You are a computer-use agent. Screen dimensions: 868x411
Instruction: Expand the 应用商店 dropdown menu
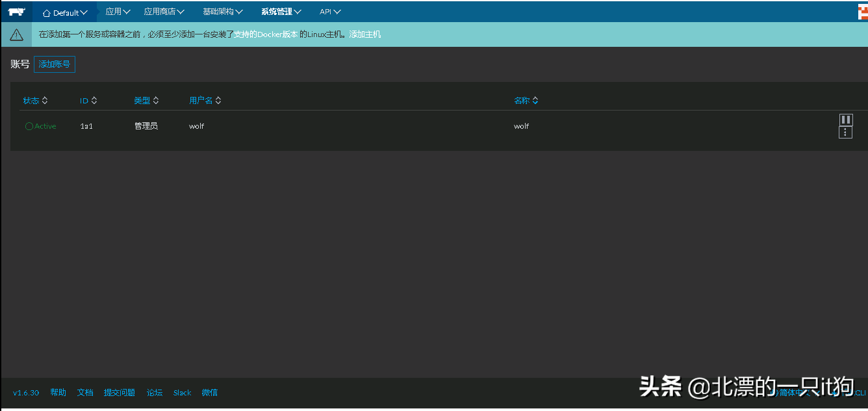164,12
